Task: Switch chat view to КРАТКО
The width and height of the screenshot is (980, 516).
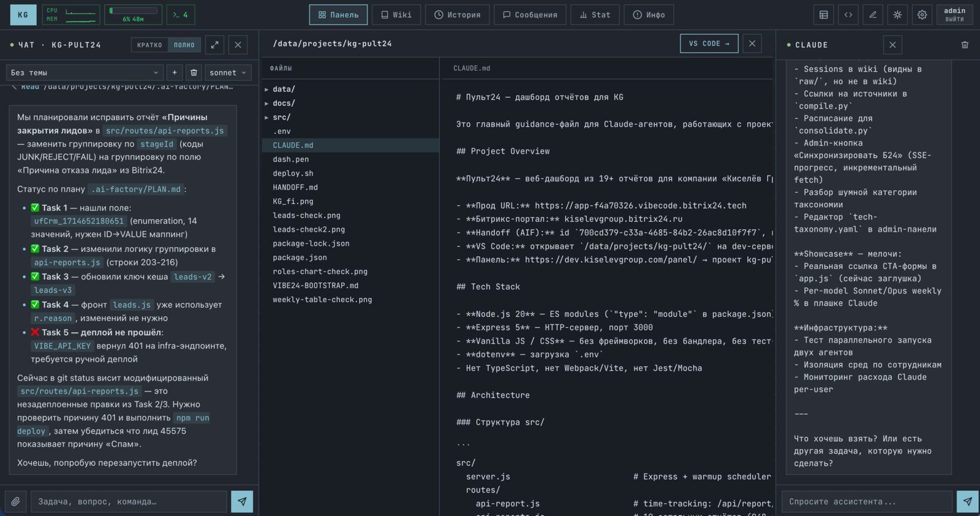Action: [x=149, y=45]
